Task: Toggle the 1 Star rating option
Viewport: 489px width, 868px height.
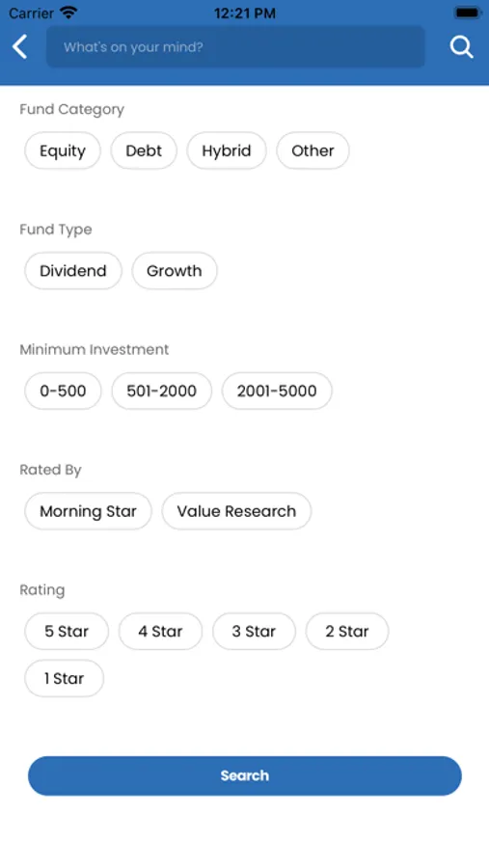Action: 65,678
